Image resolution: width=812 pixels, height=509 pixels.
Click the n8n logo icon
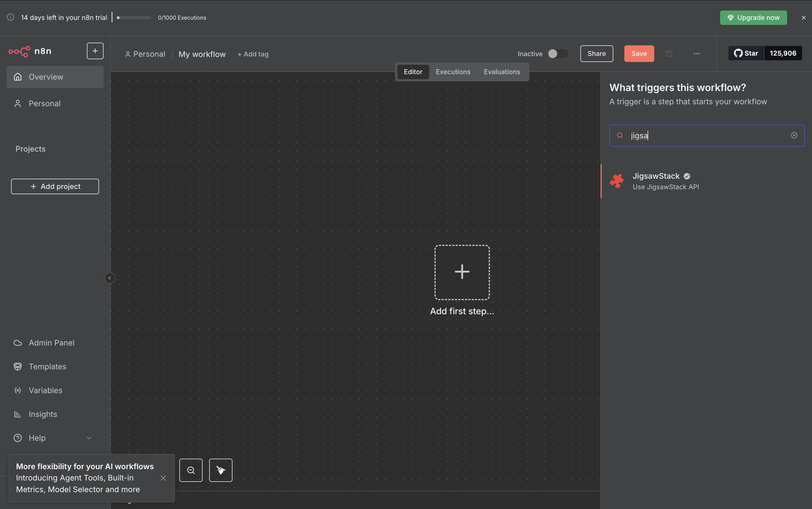[19, 51]
